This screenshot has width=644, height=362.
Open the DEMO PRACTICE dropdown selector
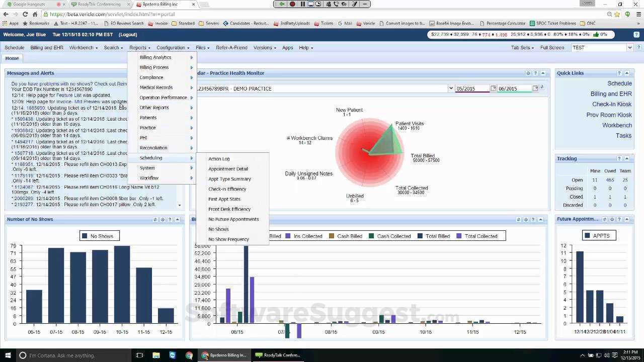coord(451,88)
